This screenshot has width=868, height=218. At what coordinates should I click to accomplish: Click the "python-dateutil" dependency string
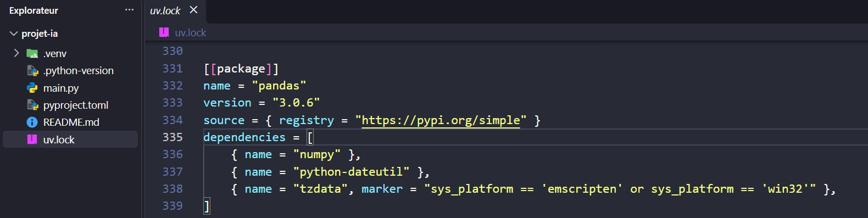[351, 172]
